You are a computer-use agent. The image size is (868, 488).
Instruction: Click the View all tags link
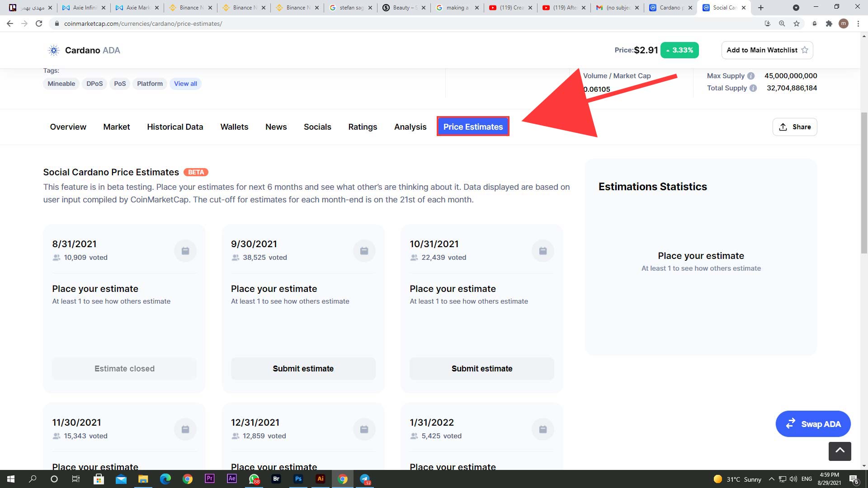(185, 84)
